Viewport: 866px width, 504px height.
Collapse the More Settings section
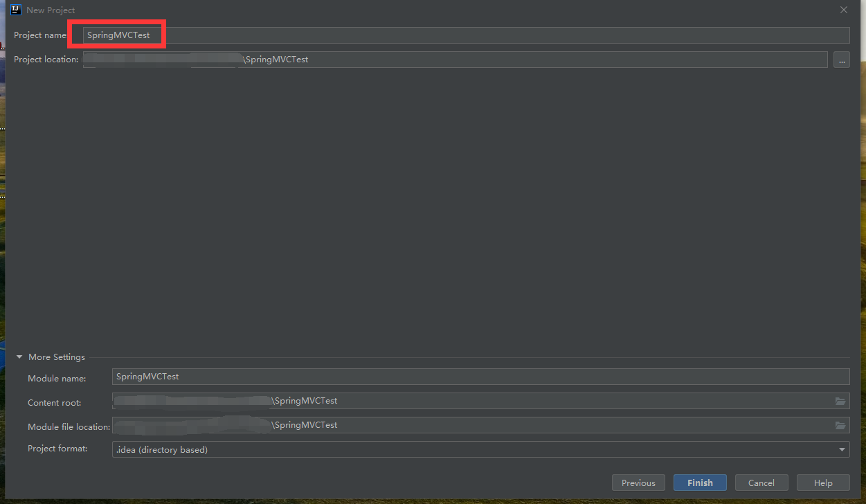point(19,357)
